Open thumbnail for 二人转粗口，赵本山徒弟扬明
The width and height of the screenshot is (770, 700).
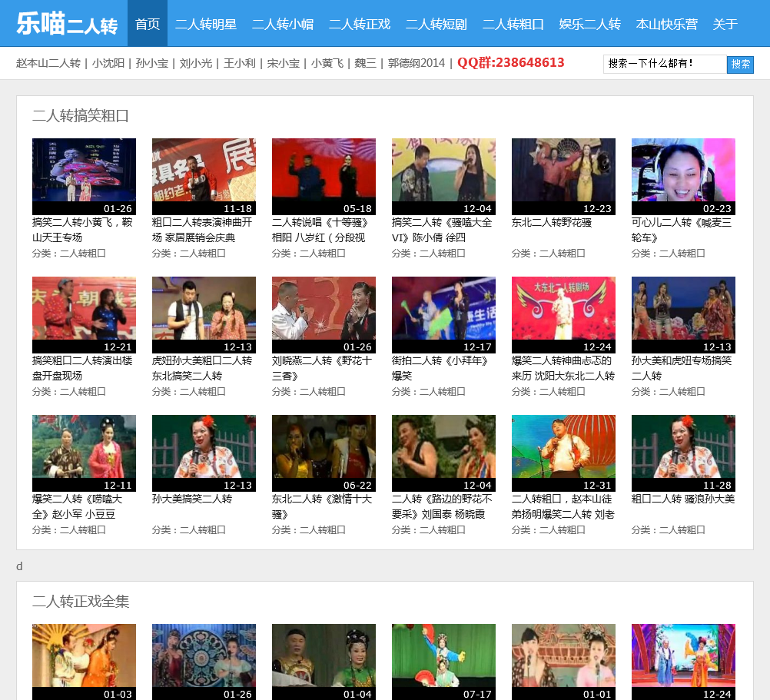(563, 453)
